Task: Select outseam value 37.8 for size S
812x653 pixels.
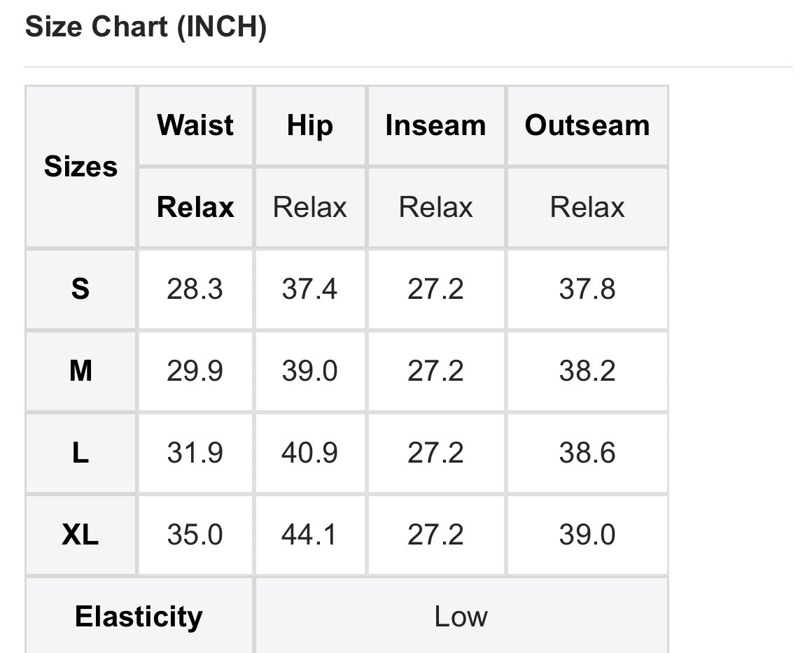Action: pyautogui.click(x=587, y=288)
